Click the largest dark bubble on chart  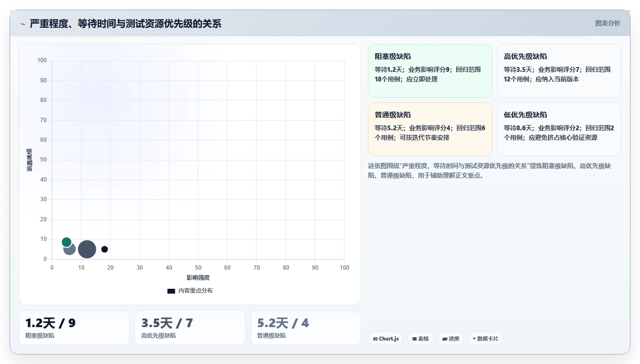[x=87, y=249]
